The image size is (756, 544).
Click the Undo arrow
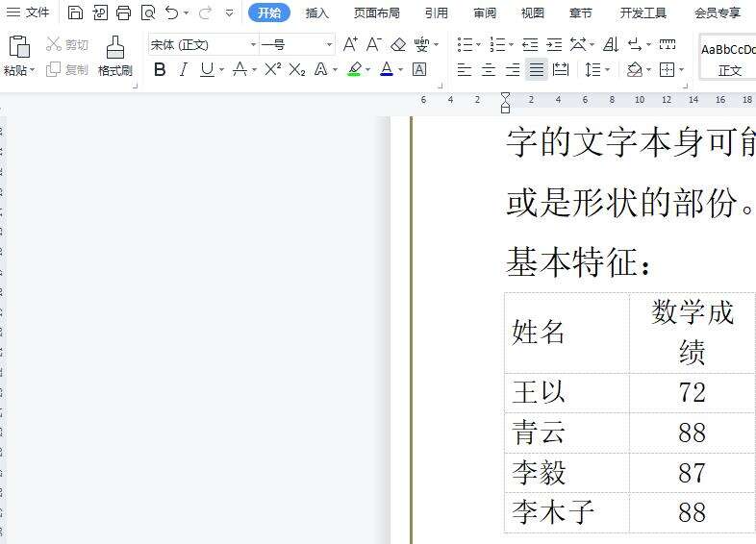click(171, 12)
